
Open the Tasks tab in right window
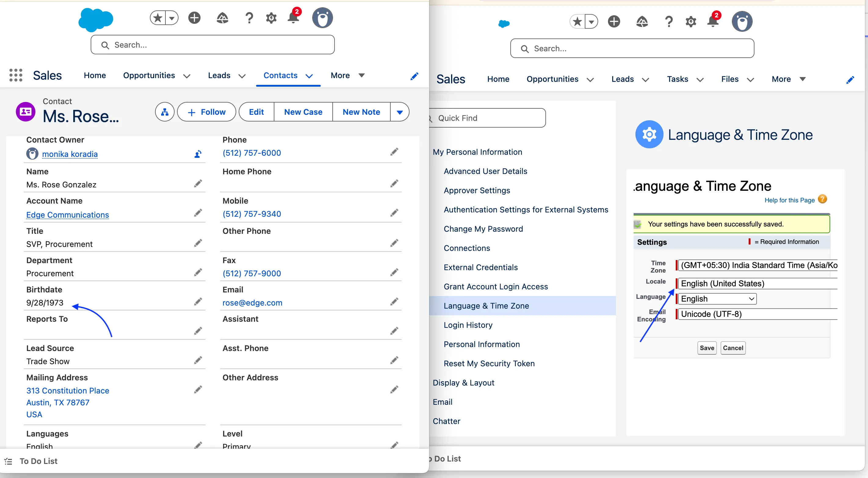pyautogui.click(x=677, y=79)
